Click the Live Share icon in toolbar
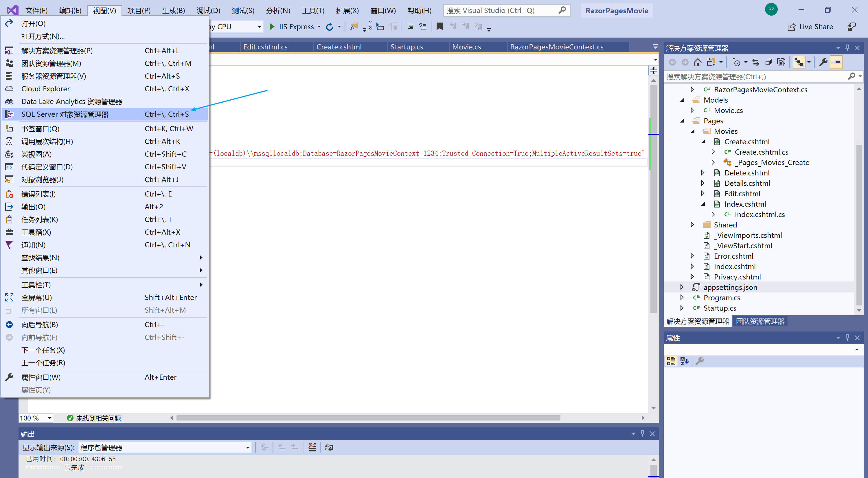Viewport: 868px width, 478px height. 790,26
